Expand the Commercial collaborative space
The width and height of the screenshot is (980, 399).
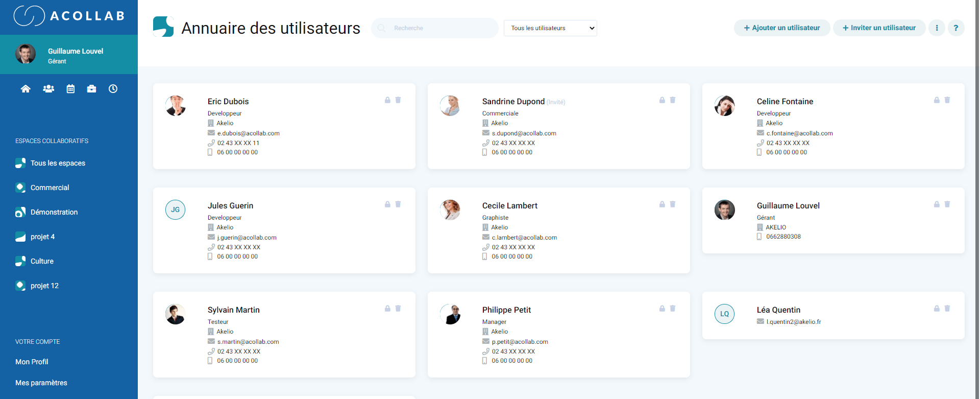pos(50,187)
